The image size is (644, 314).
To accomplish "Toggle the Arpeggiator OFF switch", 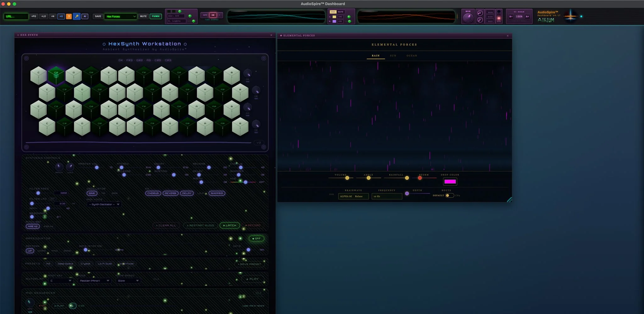I will (x=257, y=239).
